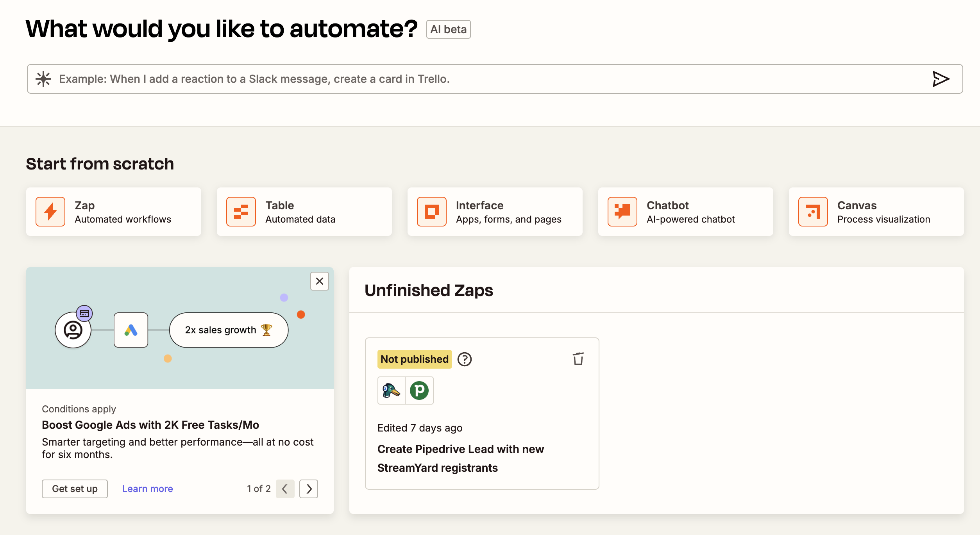Click the AI beta badge
980x535 pixels.
coord(448,29)
